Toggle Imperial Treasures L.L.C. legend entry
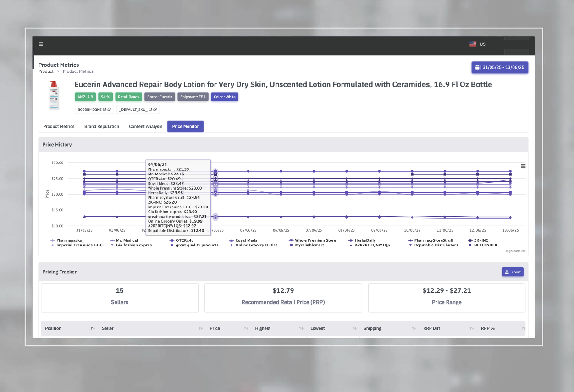The width and height of the screenshot is (574, 392). [x=77, y=245]
